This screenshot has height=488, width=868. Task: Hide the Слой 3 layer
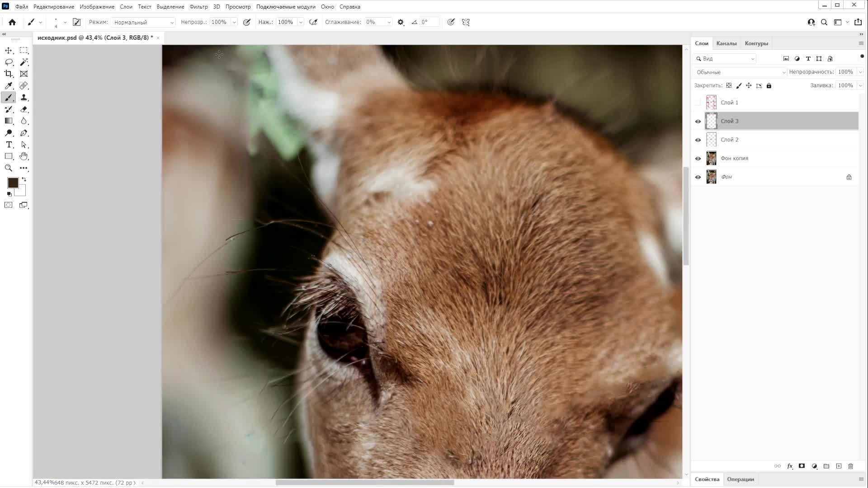coord(698,121)
